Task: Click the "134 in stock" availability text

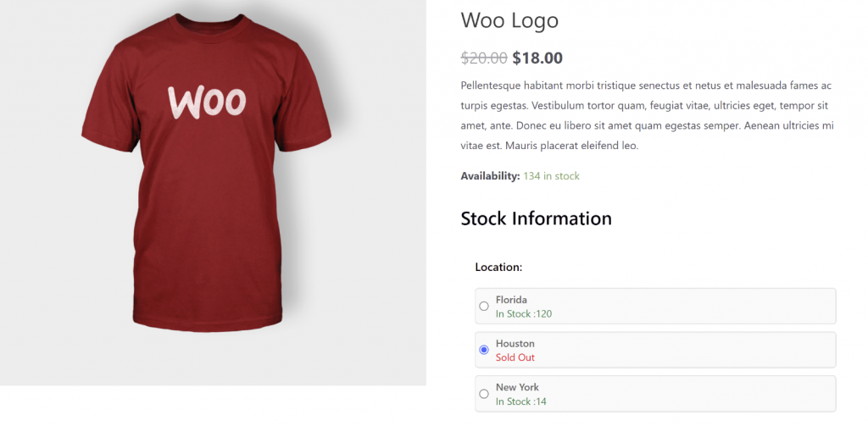Action: (551, 176)
